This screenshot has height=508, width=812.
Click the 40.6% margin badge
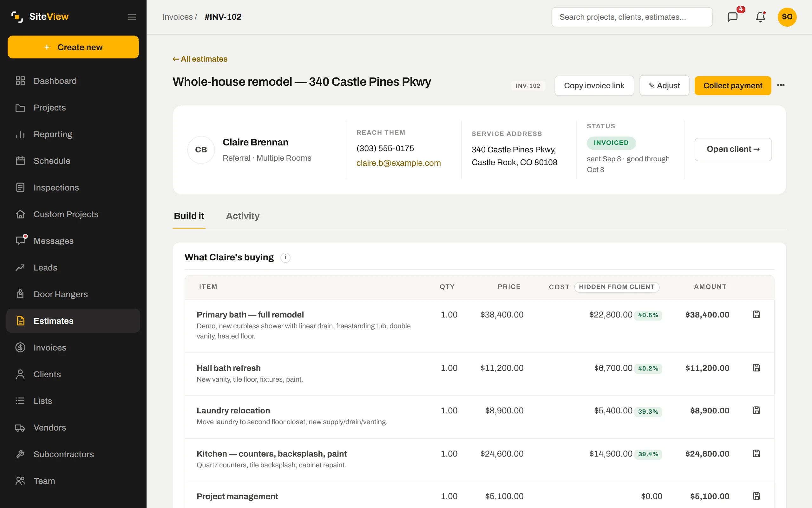tap(648, 315)
